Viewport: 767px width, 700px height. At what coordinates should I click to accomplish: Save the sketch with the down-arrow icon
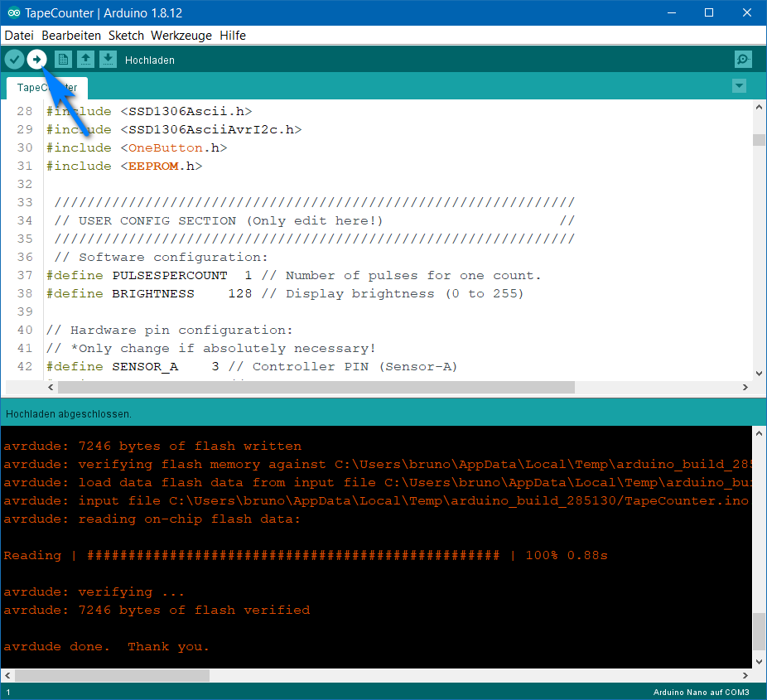[109, 60]
